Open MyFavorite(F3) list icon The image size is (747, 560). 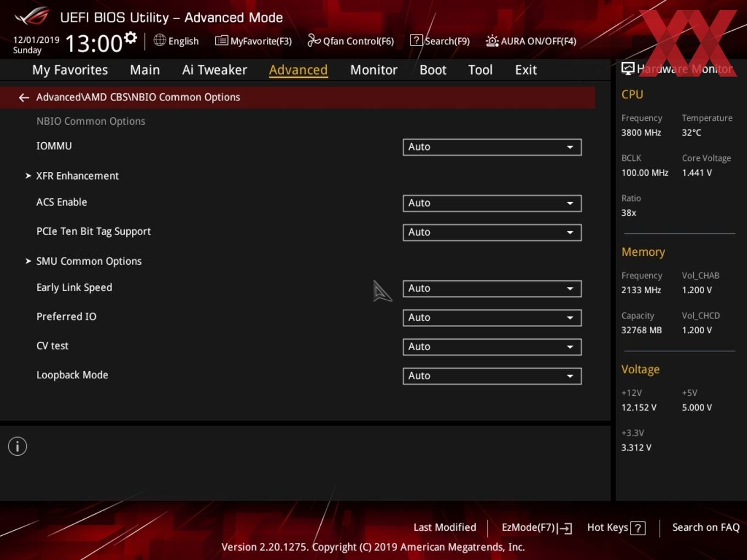[x=221, y=41]
